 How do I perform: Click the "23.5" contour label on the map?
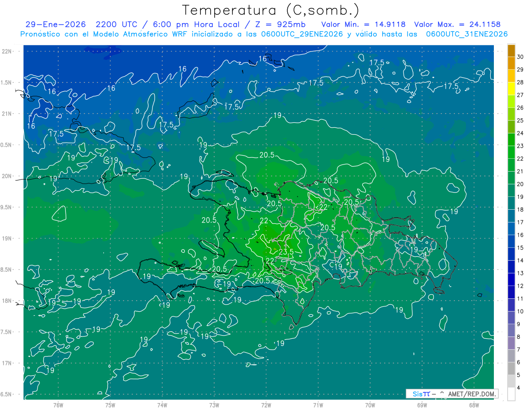coord(286,252)
